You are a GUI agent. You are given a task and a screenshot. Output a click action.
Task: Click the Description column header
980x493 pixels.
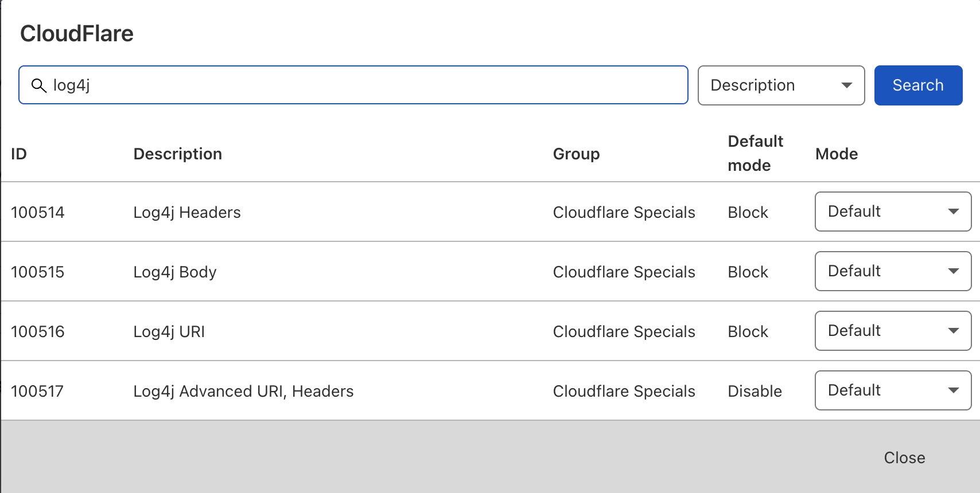[178, 154]
